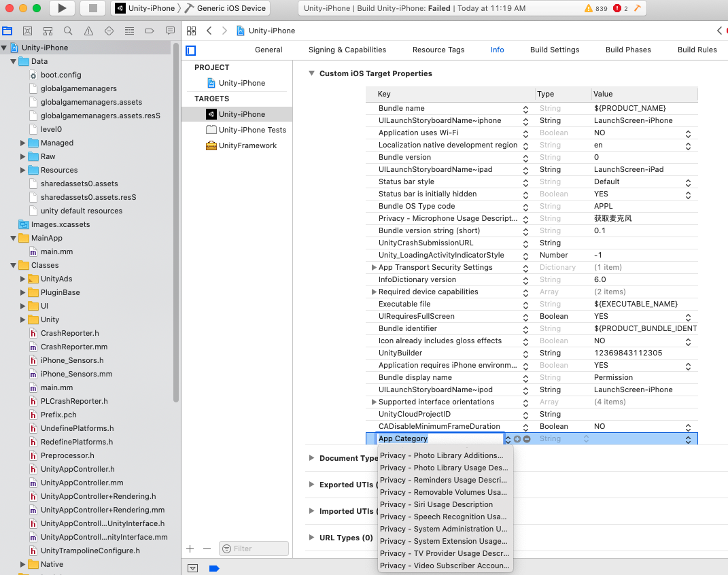Delete the selected target with minus button
This screenshot has height=575, width=728.
click(x=207, y=548)
